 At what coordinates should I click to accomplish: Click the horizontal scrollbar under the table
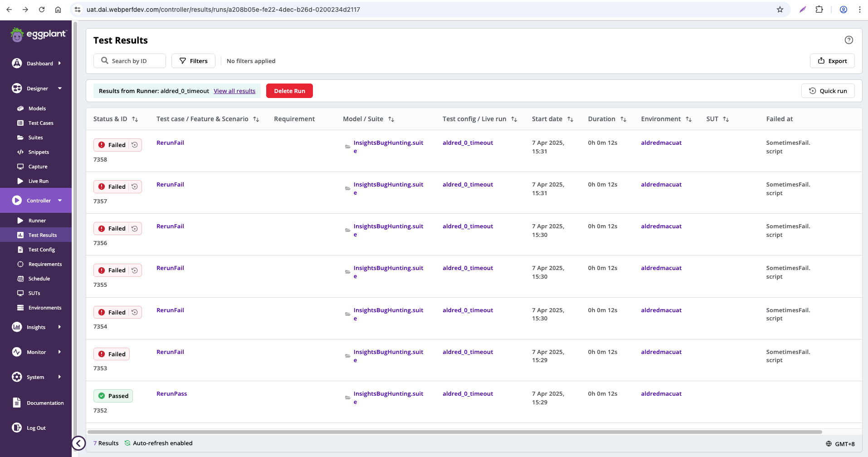pos(455,432)
